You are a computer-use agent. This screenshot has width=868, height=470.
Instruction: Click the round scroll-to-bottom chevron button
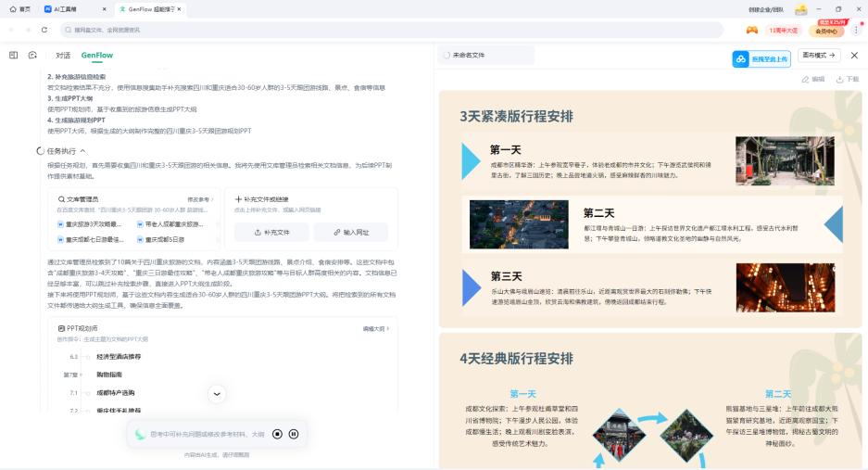(217, 394)
